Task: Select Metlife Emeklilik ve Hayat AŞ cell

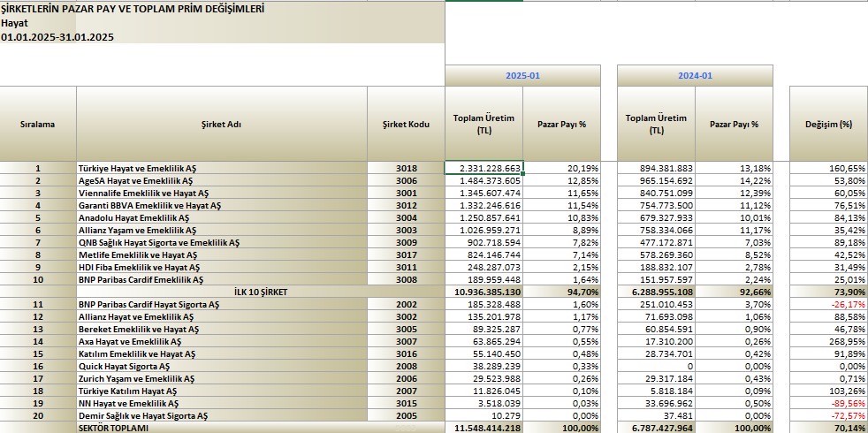Action: (x=222, y=254)
